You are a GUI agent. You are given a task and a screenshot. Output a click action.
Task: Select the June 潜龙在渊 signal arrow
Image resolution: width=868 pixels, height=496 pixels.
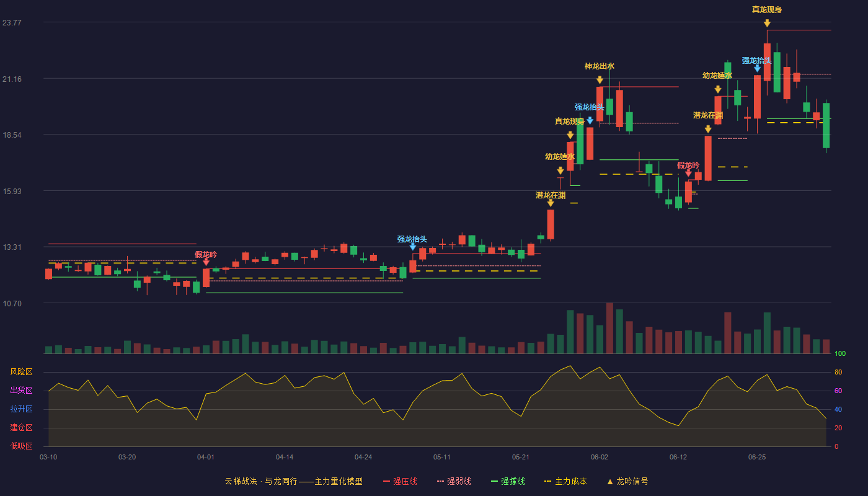click(x=708, y=129)
